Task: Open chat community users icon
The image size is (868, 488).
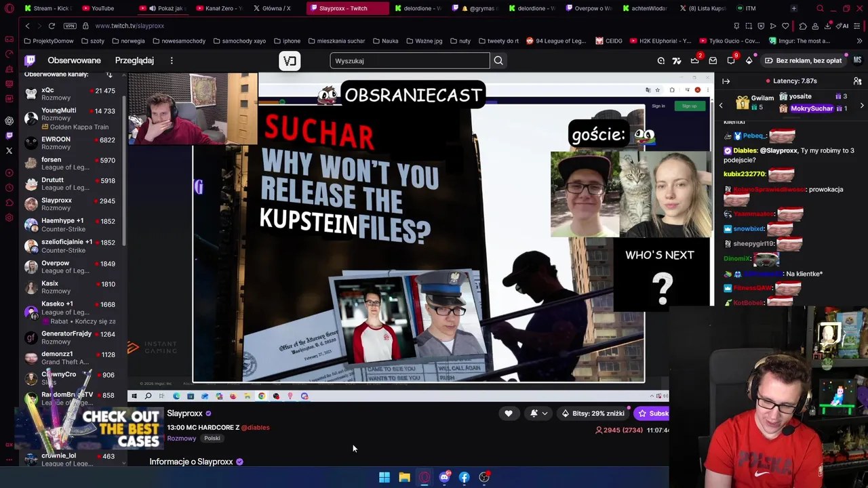Action: coord(857,81)
